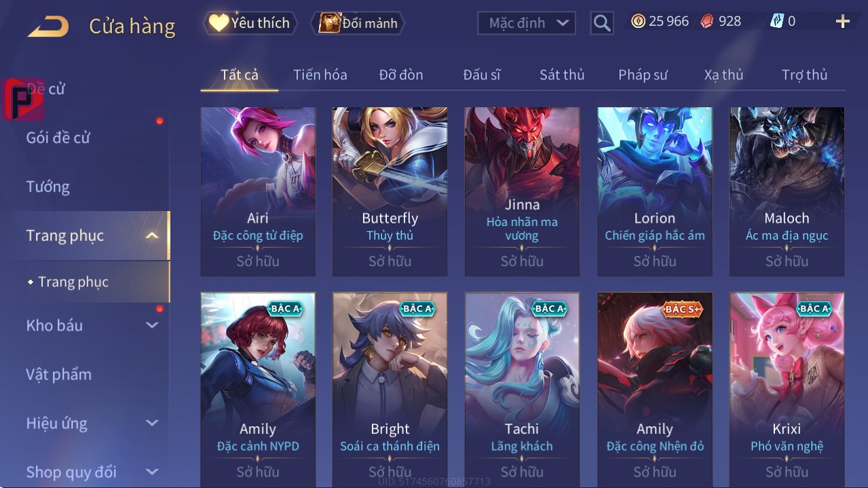Select the Maloch Ác ma địa ngục skin
The width and height of the screenshot is (868, 488).
point(787,191)
